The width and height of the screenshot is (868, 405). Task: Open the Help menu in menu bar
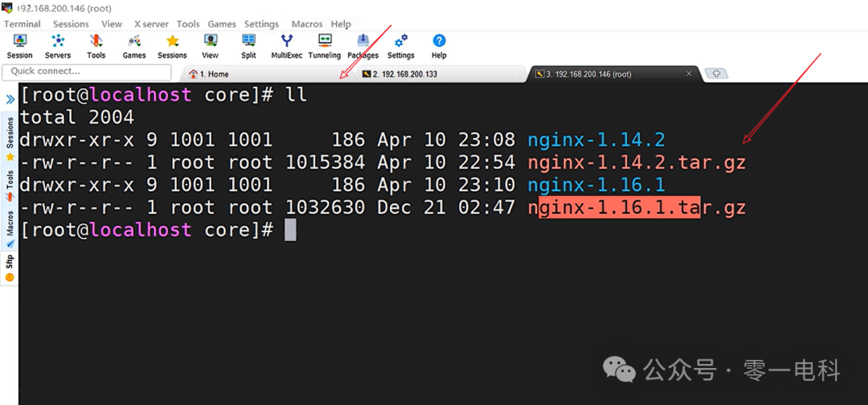click(x=341, y=24)
